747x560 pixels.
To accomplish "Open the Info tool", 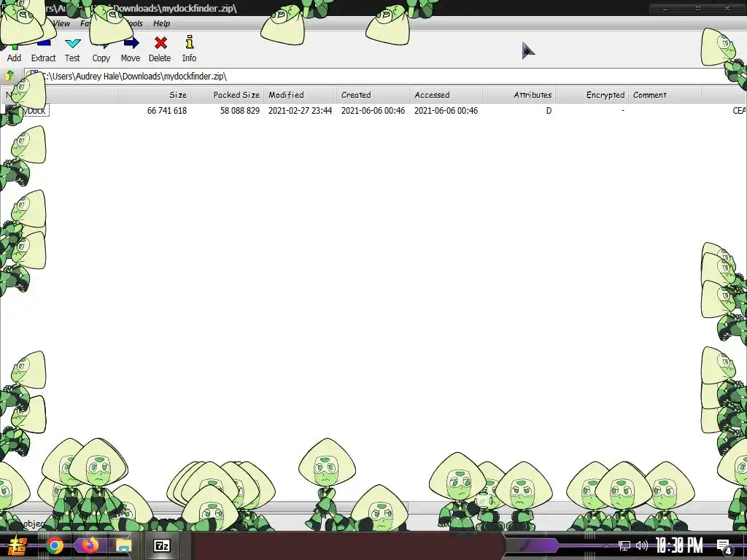I will pyautogui.click(x=189, y=49).
